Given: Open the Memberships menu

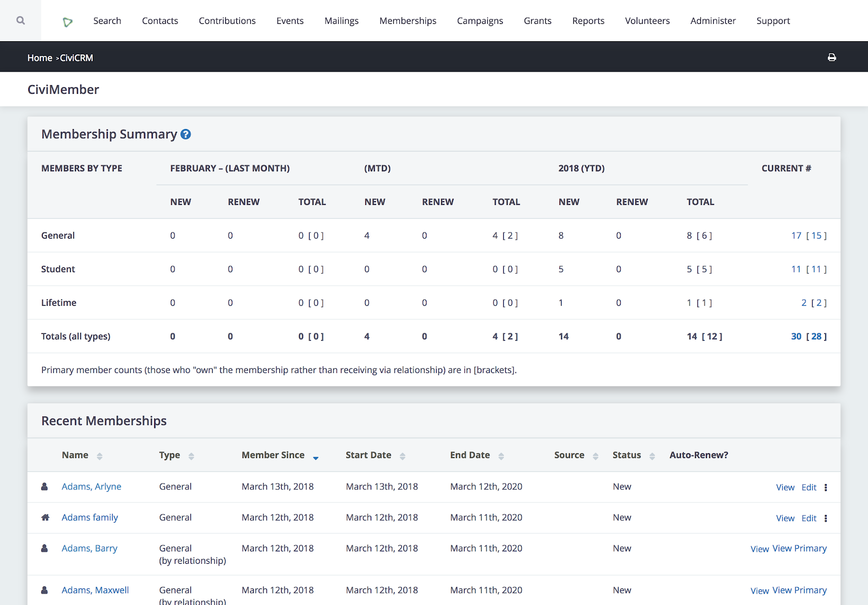Looking at the screenshot, I should coord(408,21).
